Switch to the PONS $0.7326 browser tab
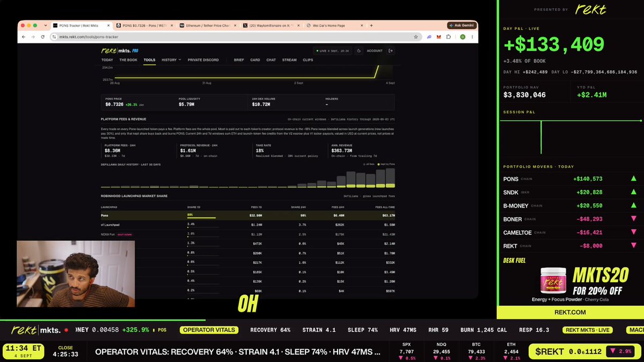Screen dimensions: 644x362 [x=145, y=25]
